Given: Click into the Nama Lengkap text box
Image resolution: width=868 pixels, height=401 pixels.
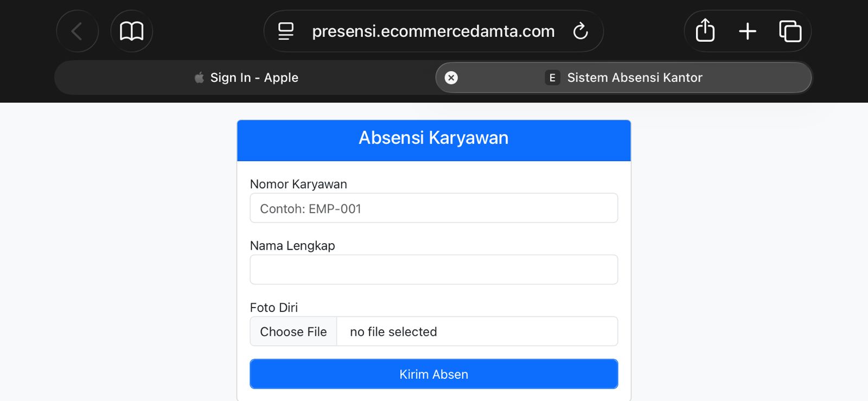Looking at the screenshot, I should (433, 270).
